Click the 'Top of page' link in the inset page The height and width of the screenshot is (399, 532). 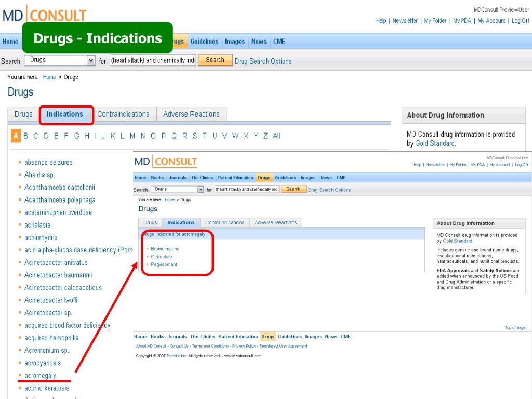[515, 328]
